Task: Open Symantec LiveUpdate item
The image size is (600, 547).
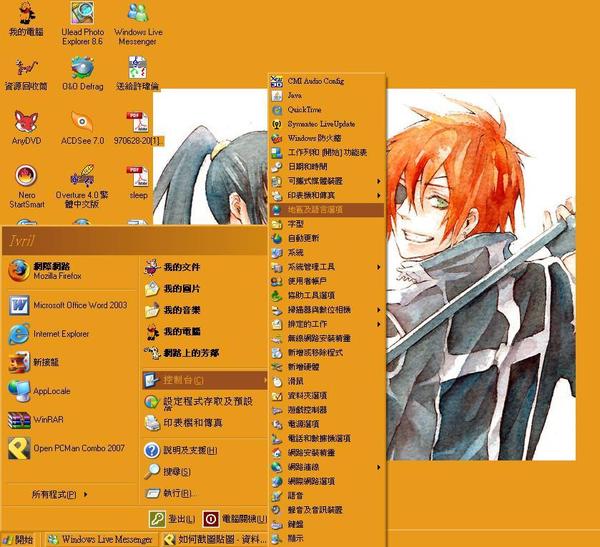Action: click(327, 124)
